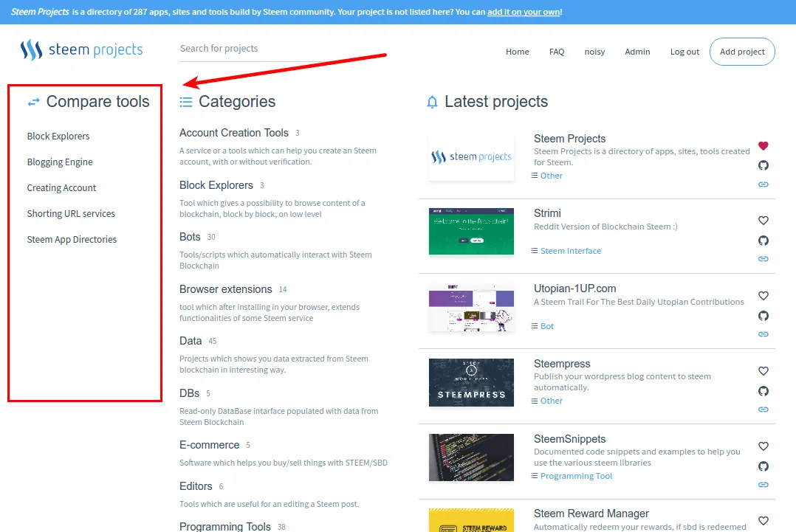Click Other tag under Steempress
Viewport: 796px width, 532px height.
(x=552, y=401)
